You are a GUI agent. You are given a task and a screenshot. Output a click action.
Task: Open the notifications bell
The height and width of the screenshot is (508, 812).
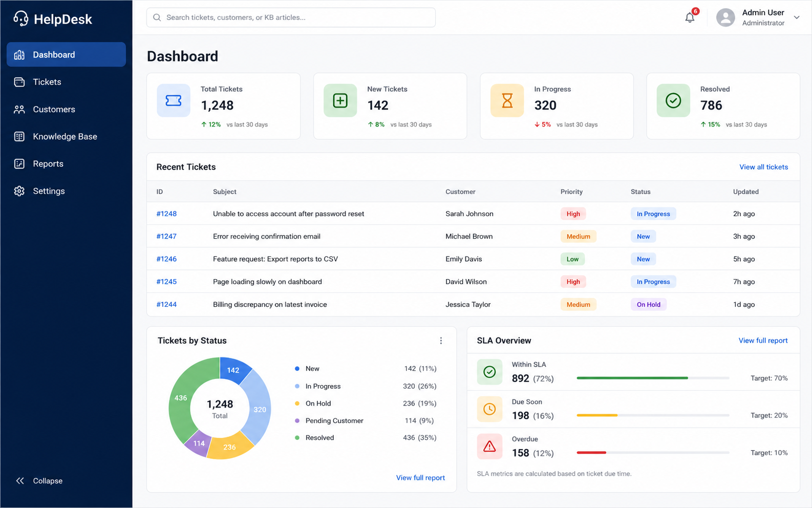click(x=690, y=17)
